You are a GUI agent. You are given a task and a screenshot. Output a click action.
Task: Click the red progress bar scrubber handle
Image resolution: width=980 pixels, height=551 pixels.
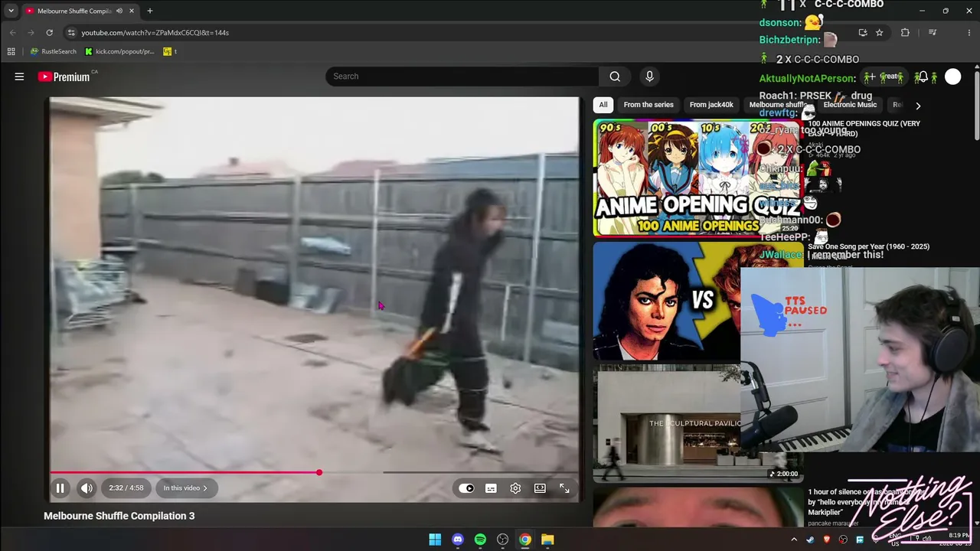319,472
